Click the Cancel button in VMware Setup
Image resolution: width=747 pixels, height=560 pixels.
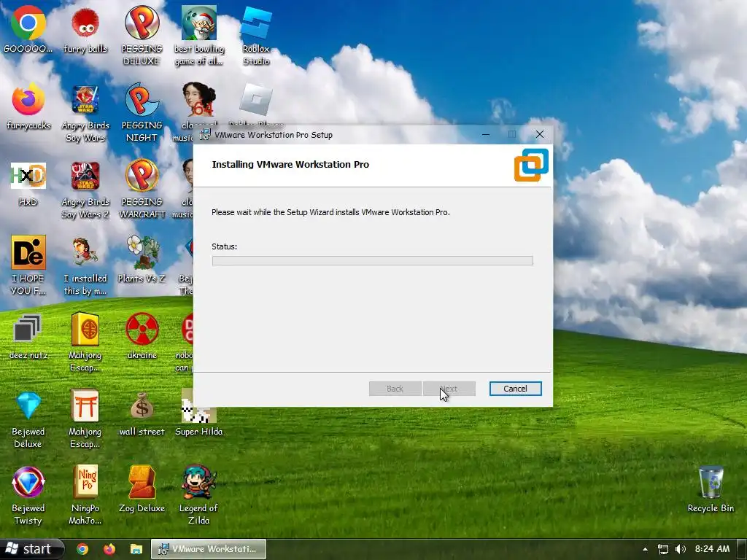coord(516,389)
